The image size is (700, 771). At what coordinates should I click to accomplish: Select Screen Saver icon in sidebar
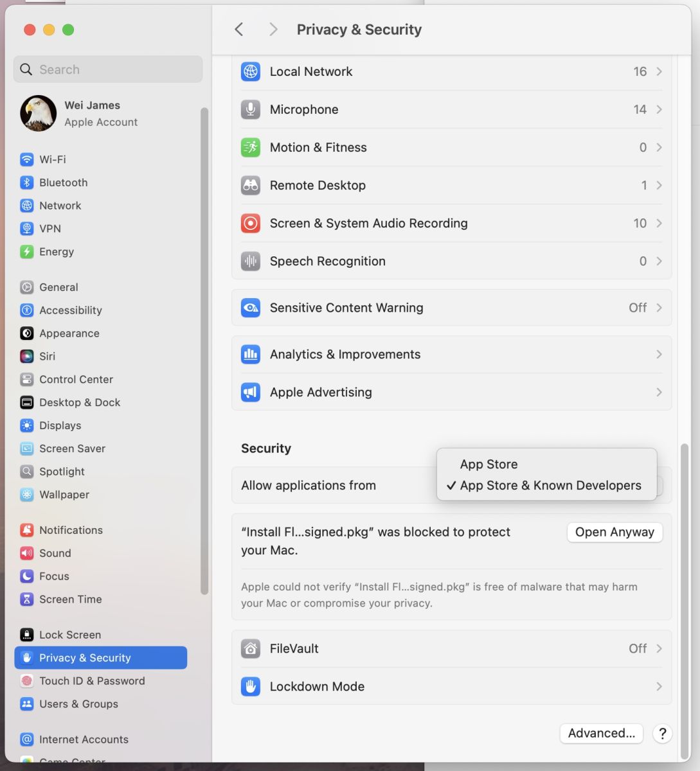[x=26, y=448]
